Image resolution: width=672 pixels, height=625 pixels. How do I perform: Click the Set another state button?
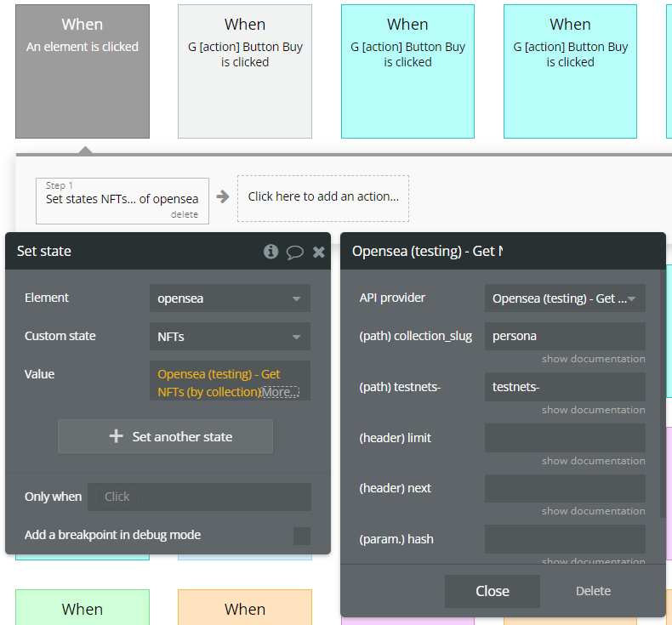[165, 436]
